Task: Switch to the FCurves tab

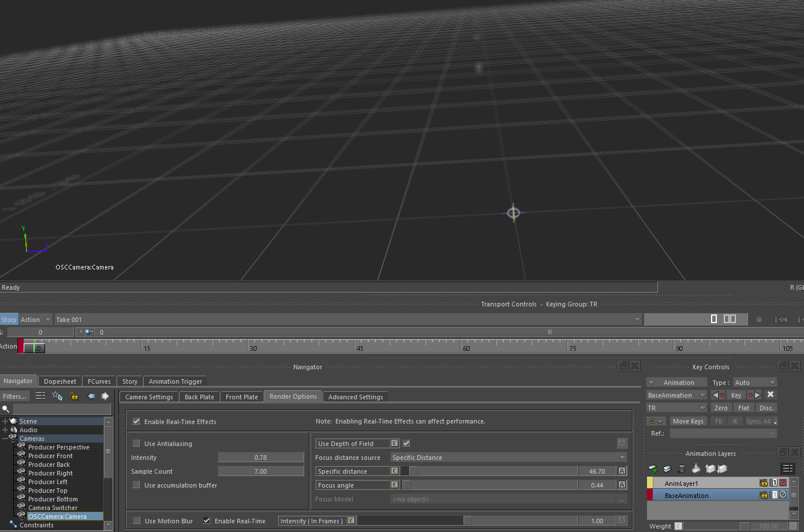Action: coord(99,381)
